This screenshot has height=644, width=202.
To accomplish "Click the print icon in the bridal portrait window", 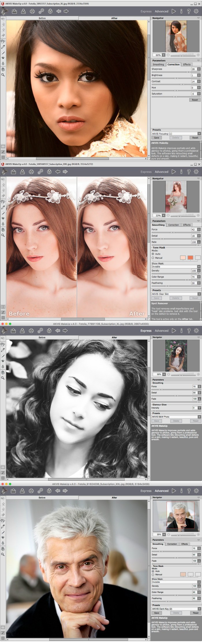I will click(x=31, y=172).
